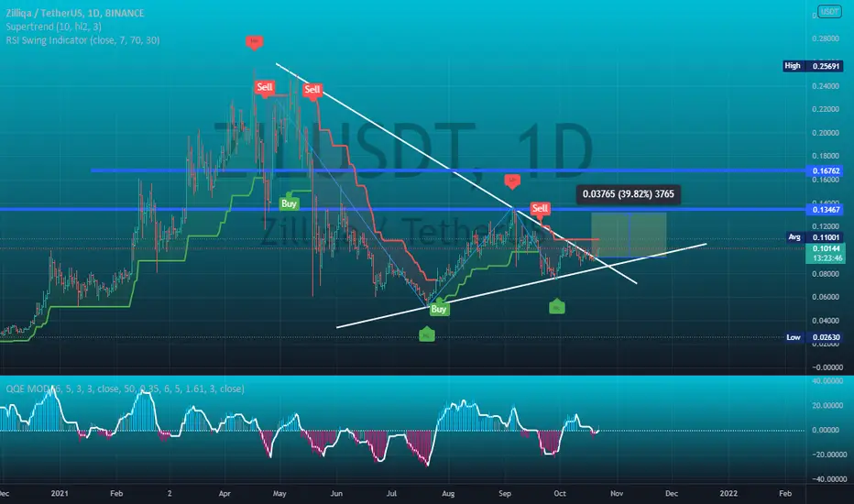Click the 0.20000 price axis value

[825, 133]
